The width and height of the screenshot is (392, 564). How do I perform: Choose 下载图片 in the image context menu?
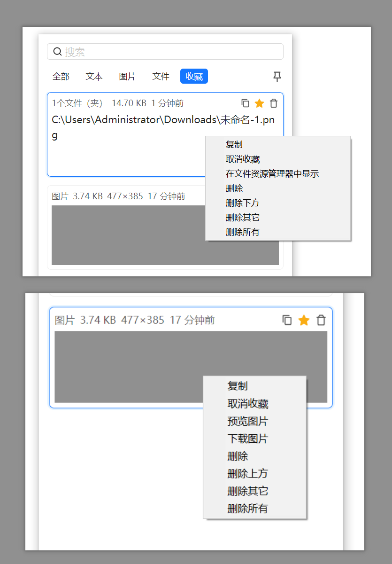(247, 439)
